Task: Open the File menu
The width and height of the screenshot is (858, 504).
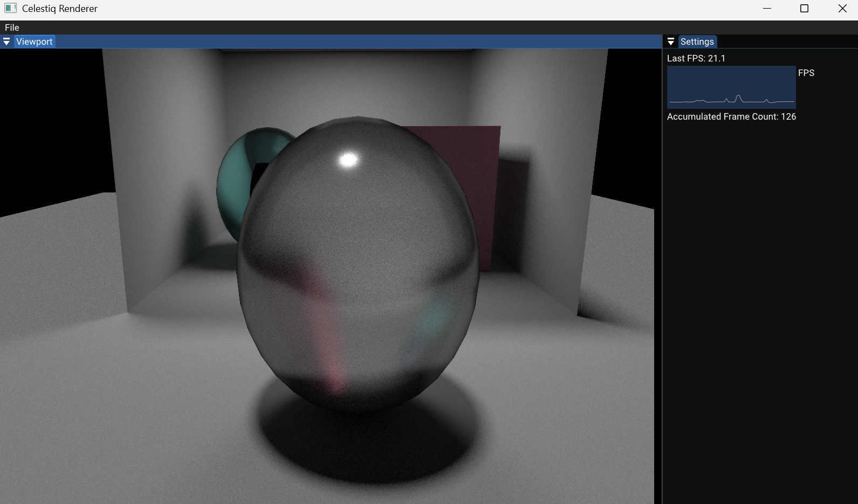Action: tap(12, 27)
